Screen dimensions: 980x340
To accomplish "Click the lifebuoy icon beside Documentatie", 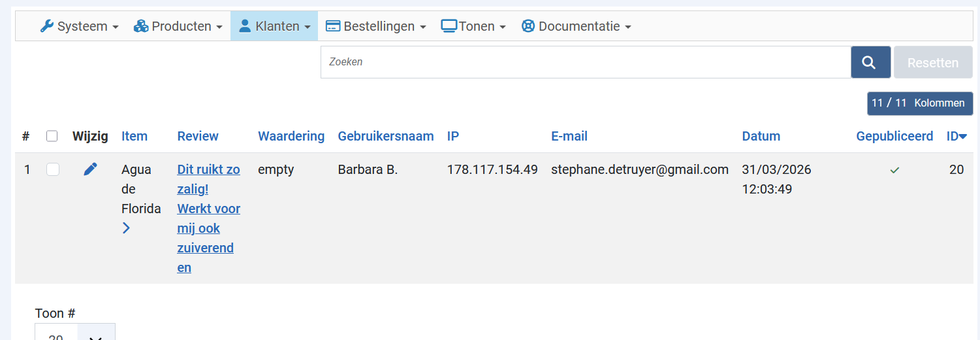I will (528, 26).
